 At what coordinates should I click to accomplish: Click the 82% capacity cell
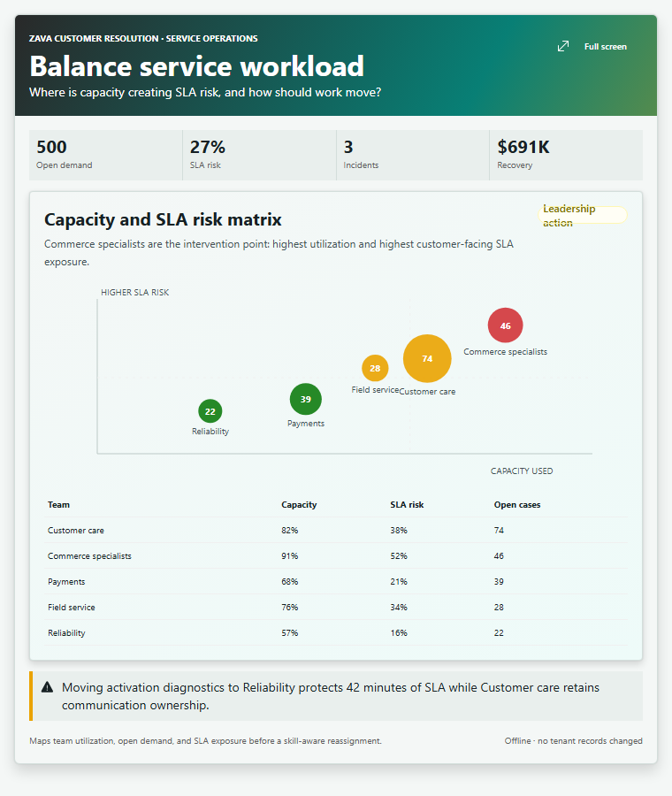[x=290, y=530]
